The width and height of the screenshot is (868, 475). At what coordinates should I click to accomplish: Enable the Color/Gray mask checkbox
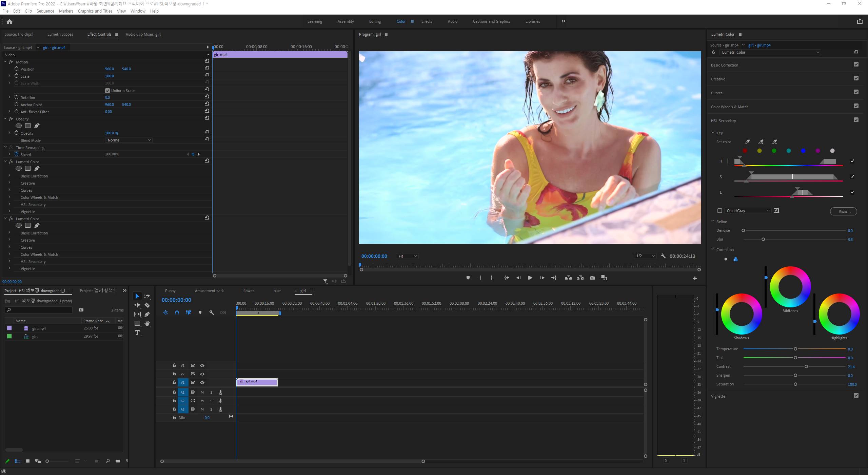[719, 211]
